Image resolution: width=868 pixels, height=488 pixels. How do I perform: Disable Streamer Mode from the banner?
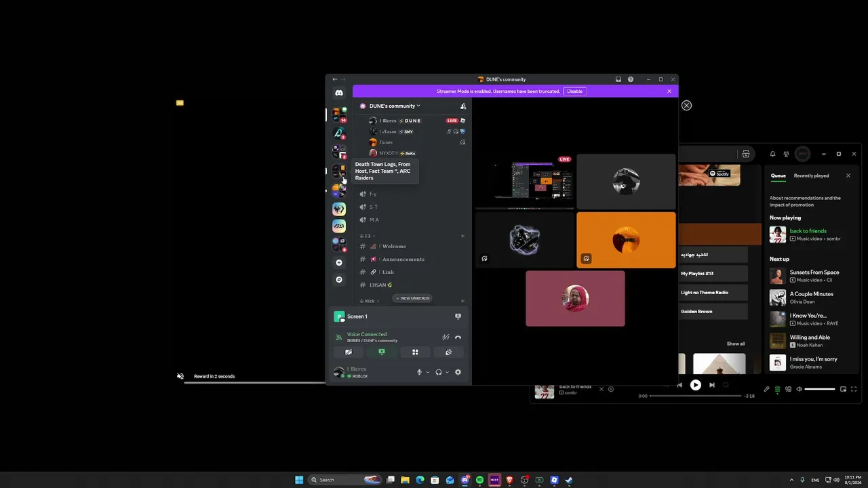[x=574, y=91]
